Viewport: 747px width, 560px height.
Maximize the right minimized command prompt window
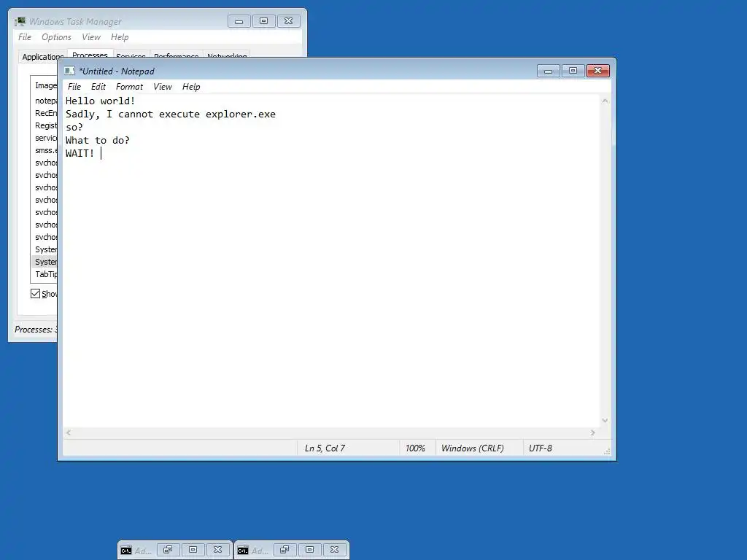(309, 550)
